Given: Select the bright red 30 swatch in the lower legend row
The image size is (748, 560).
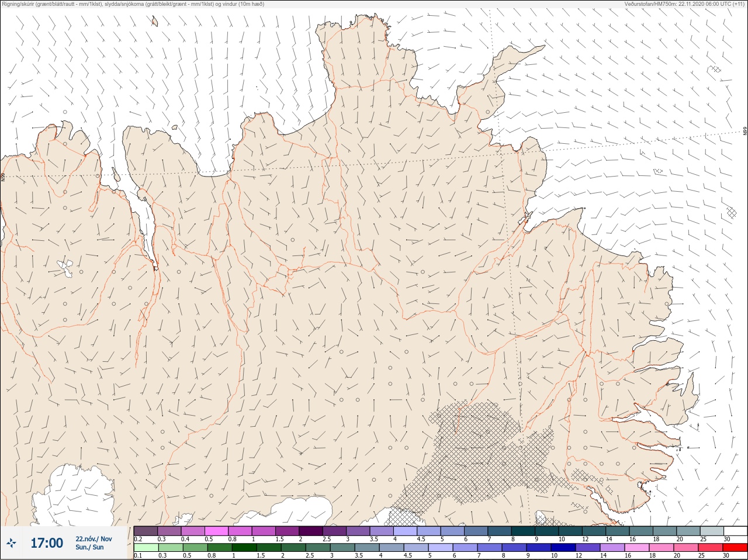Looking at the screenshot, I should pos(735,548).
